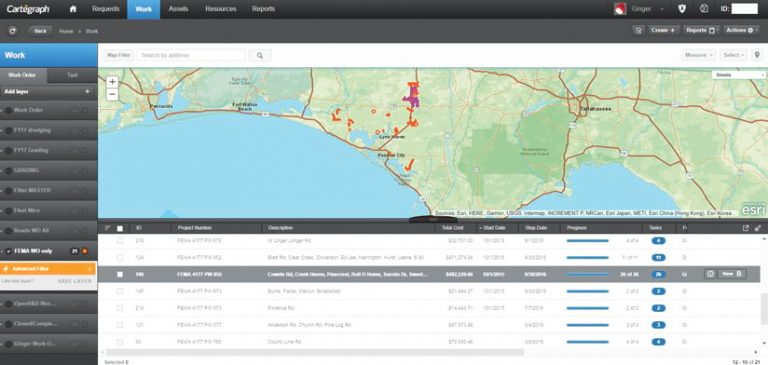Click the View button on highlighted row
This screenshot has height=365, width=768.
[732, 274]
